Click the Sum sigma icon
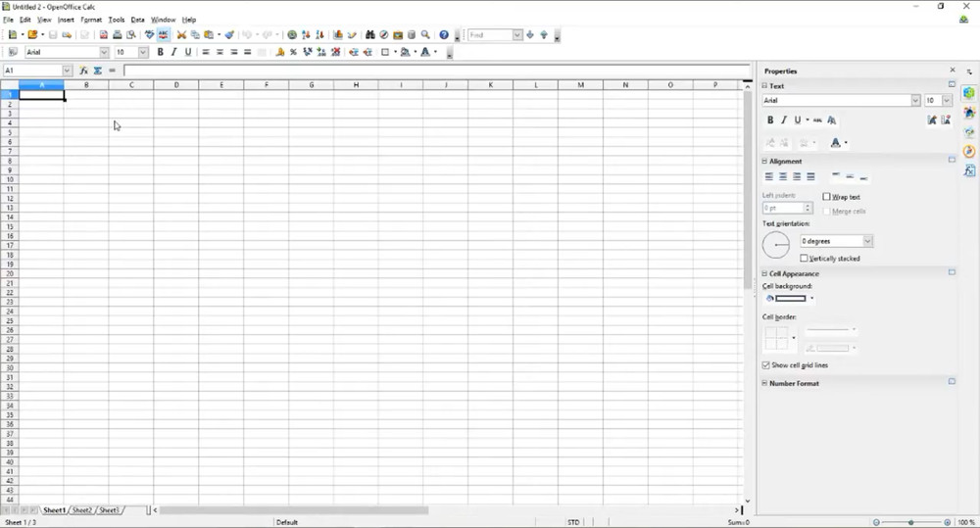This screenshot has width=980, height=528. (97, 71)
